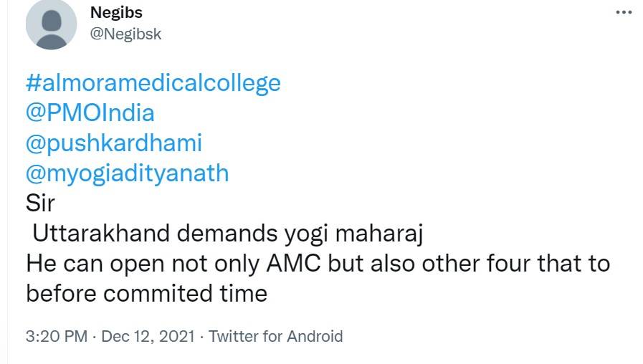Image resolution: width=643 pixels, height=364 pixels.
Task: Click the Negibs profile avatar
Action: [52, 24]
